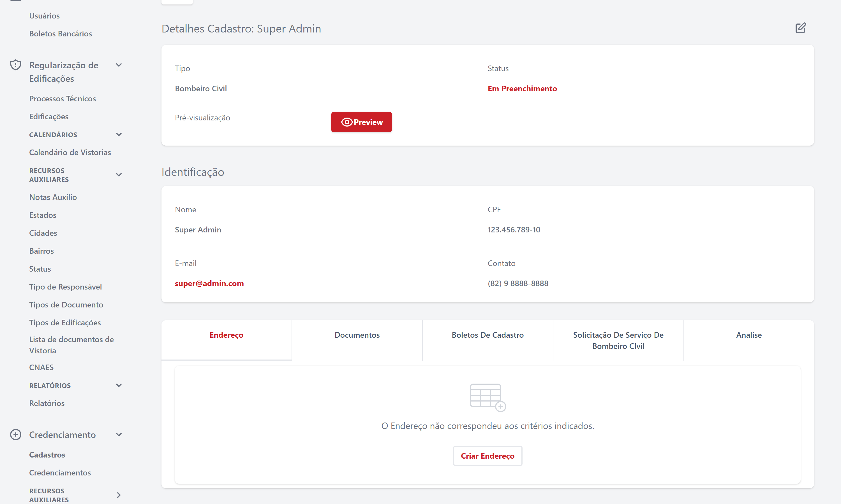This screenshot has height=504, width=841.
Task: Click the shield icon for Regularização de Edificações
Action: point(16,65)
